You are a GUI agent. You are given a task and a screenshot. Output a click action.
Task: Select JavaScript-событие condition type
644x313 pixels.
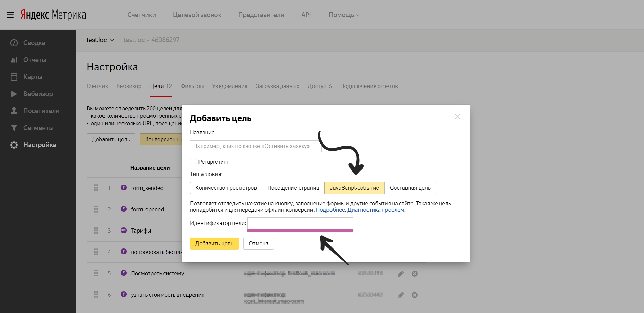[354, 188]
